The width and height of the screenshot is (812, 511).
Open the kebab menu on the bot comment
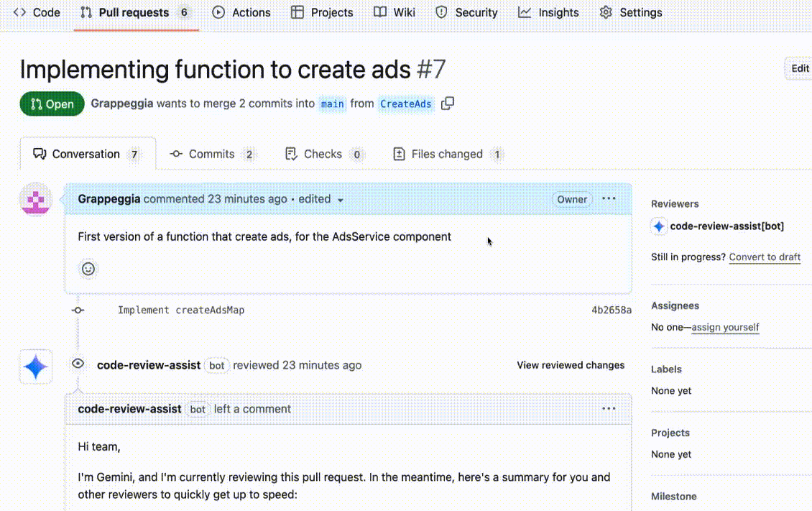[x=609, y=408]
